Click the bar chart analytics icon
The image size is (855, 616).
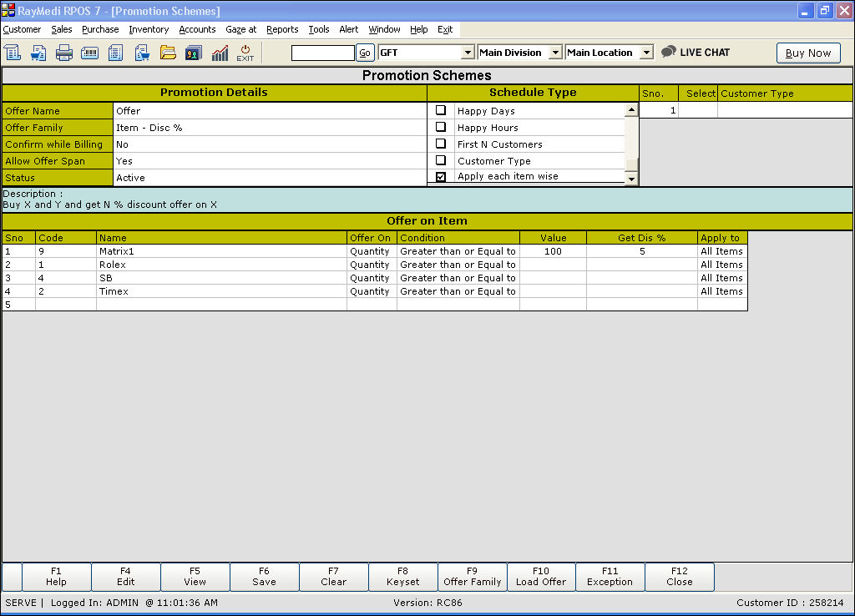[220, 53]
